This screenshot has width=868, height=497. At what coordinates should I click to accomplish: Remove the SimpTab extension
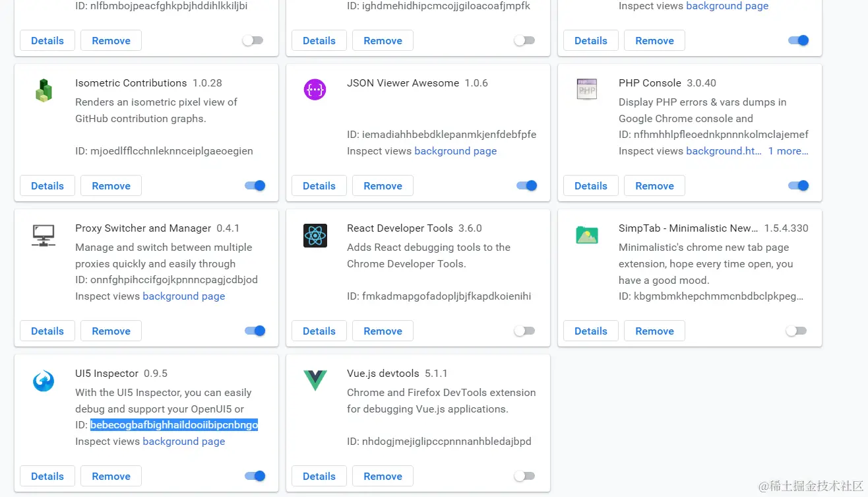654,331
